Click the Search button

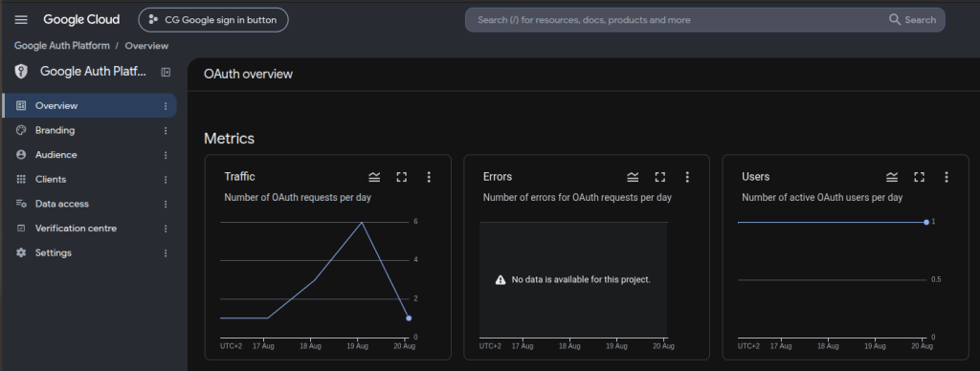tap(912, 20)
